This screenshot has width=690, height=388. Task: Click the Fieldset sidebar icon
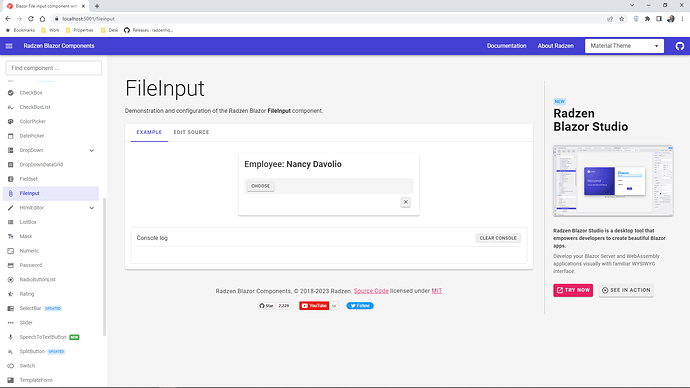tap(11, 179)
